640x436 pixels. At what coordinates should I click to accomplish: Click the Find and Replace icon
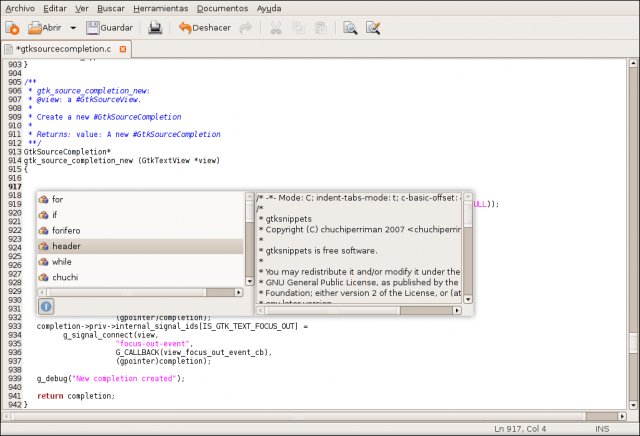point(373,28)
